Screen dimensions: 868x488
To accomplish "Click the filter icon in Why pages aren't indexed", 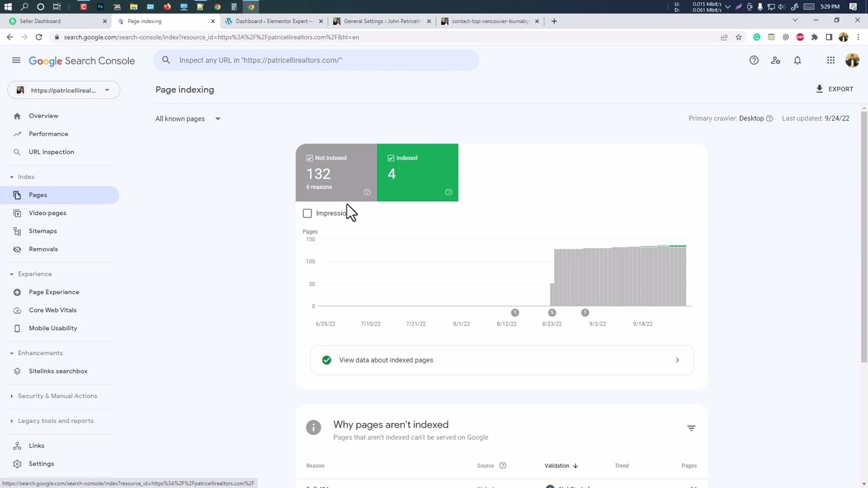I will 691,428.
